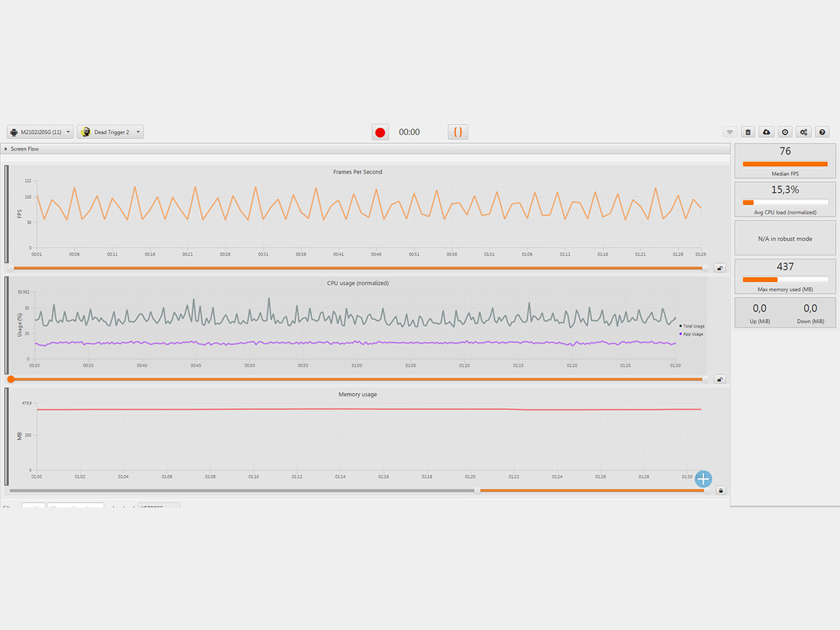The height and width of the screenshot is (630, 840).
Task: Start recording with the red record button
Action: click(380, 132)
